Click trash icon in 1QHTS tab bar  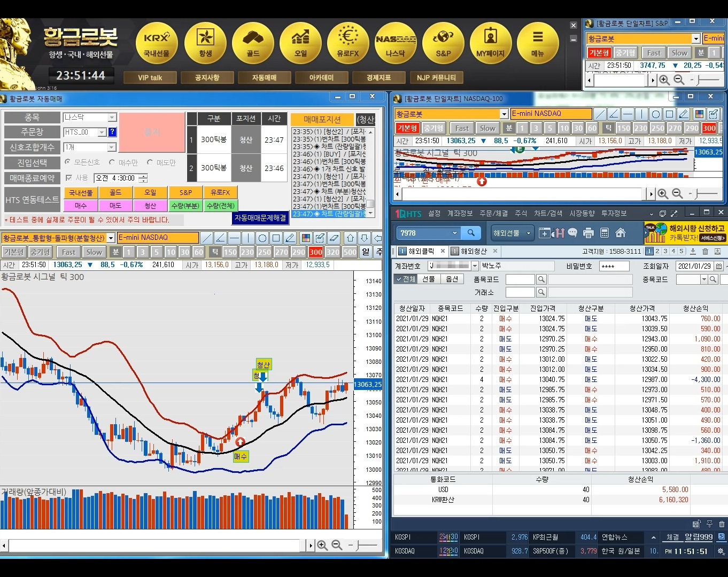705,251
